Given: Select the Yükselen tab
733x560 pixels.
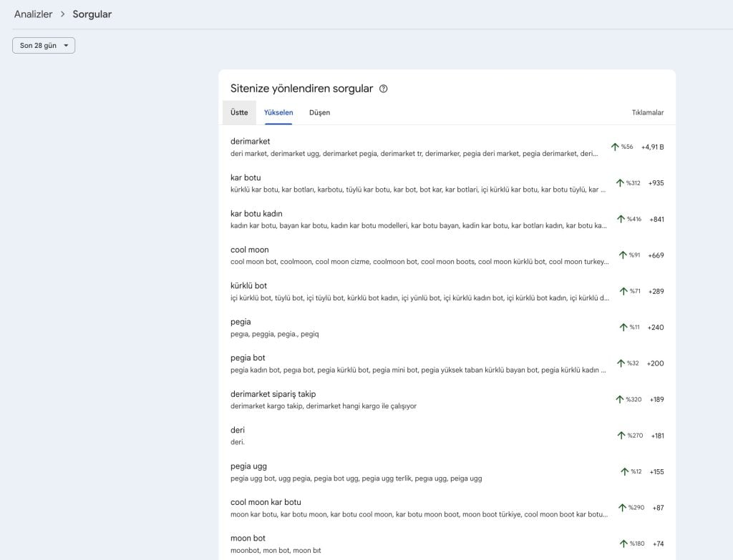Looking at the screenshot, I should tap(278, 112).
